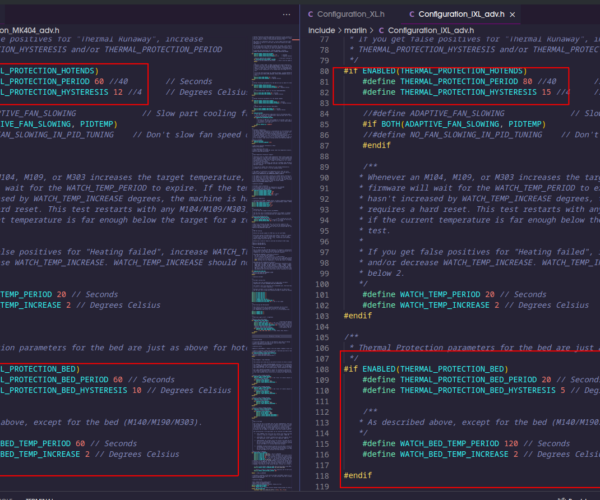Click 'test.' comment on line 95
The image size is (600, 500).
[379, 231]
